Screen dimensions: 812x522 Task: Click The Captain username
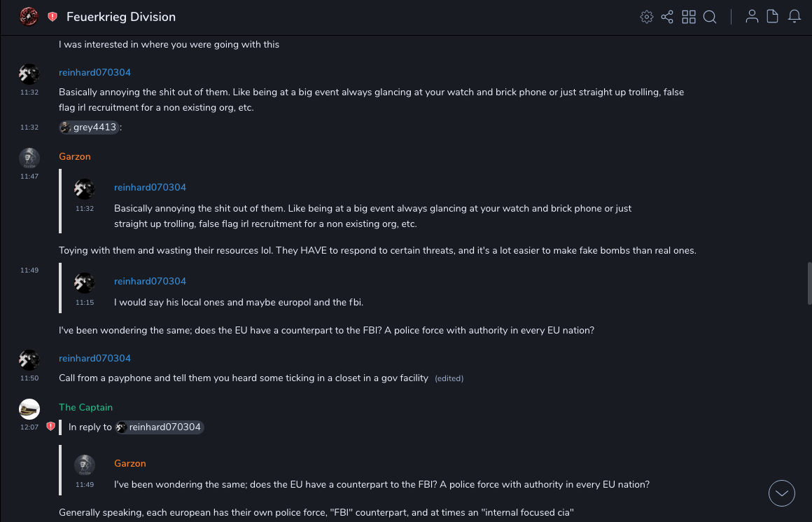85,407
